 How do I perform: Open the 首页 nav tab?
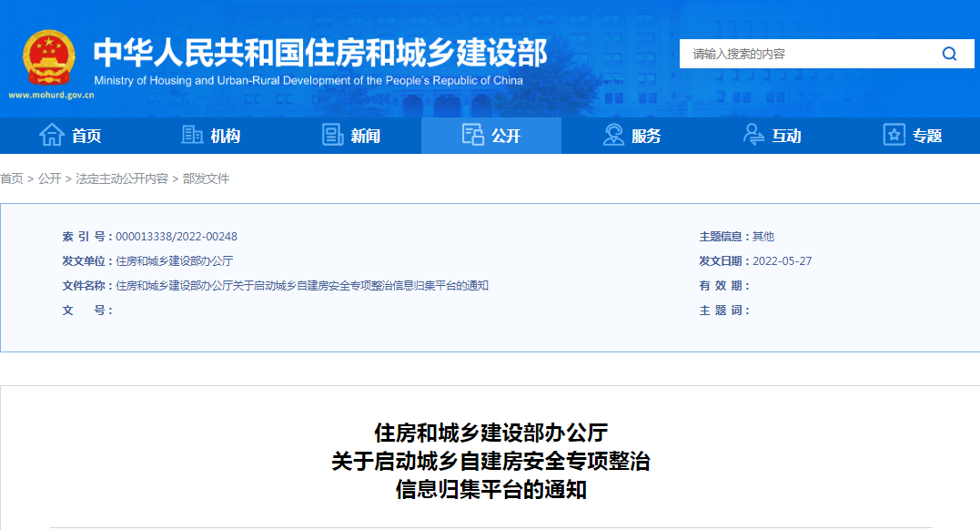click(70, 135)
